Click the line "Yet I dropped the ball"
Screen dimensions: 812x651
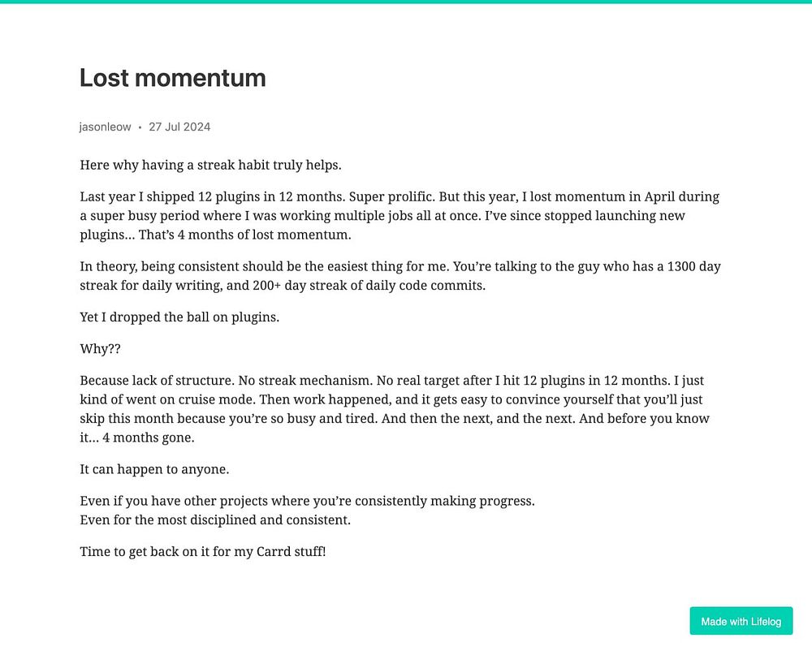tap(179, 317)
